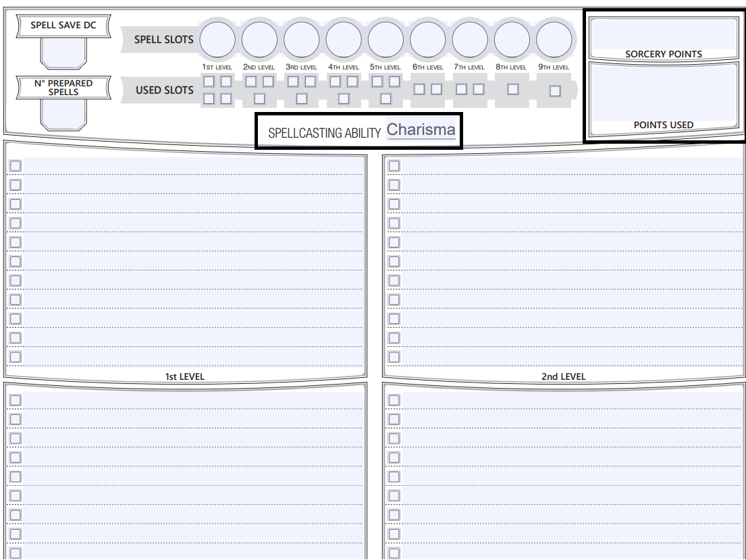Check the top checkbox in the bottom-left spell list
The width and height of the screenshot is (746, 560).
[x=14, y=400]
